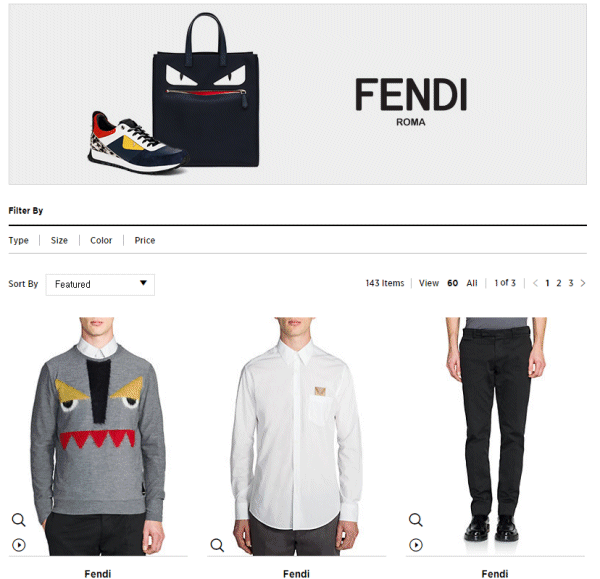Zoom into the white shirt product image

(217, 544)
